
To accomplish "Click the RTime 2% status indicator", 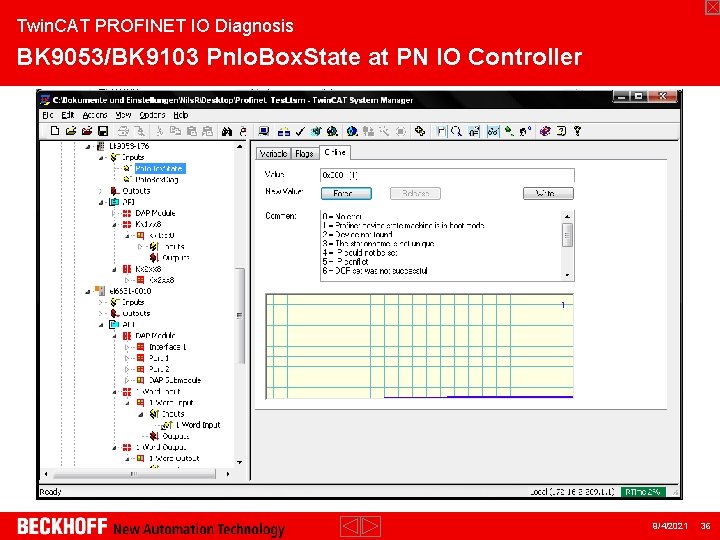I will point(643,492).
